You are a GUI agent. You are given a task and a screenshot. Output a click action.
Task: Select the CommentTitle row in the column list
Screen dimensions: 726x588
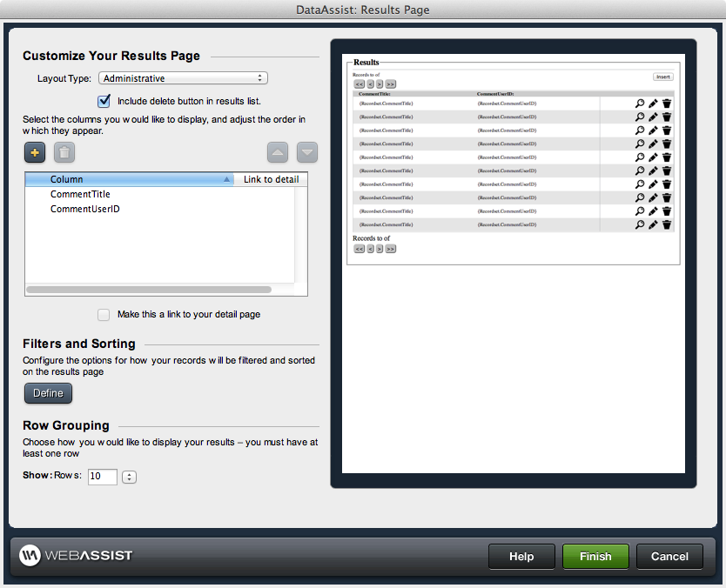click(x=78, y=194)
